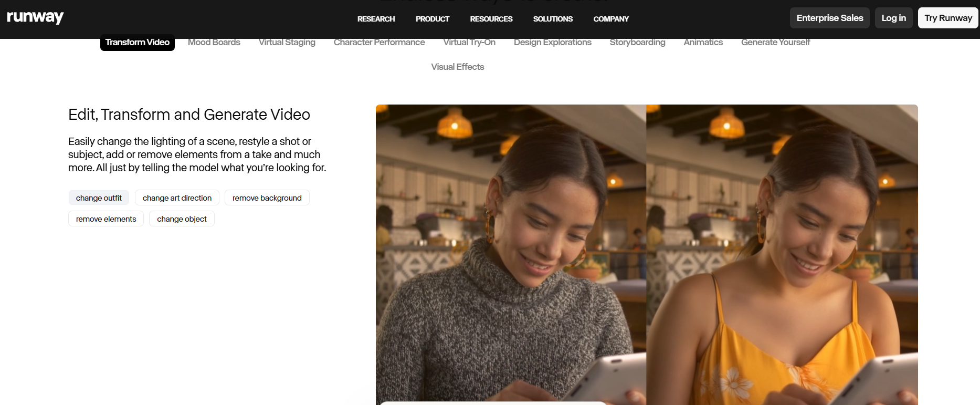Open the Solutions nav item
Screen dimensions: 980x405
pos(553,19)
